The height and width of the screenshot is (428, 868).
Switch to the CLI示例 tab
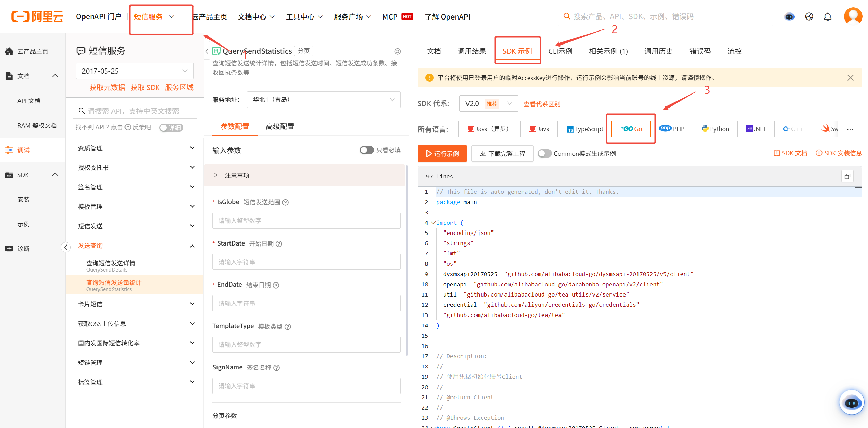[x=560, y=51]
